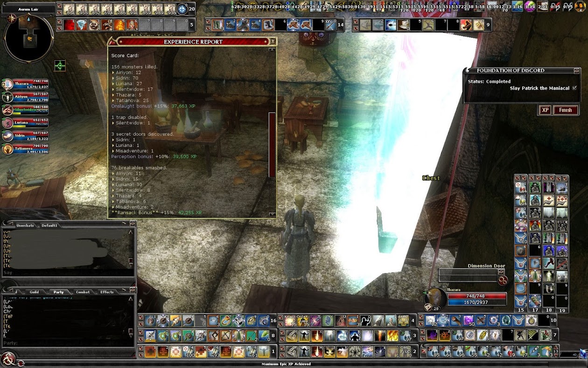Click the DDO main menu button in the corner

pos(8,359)
